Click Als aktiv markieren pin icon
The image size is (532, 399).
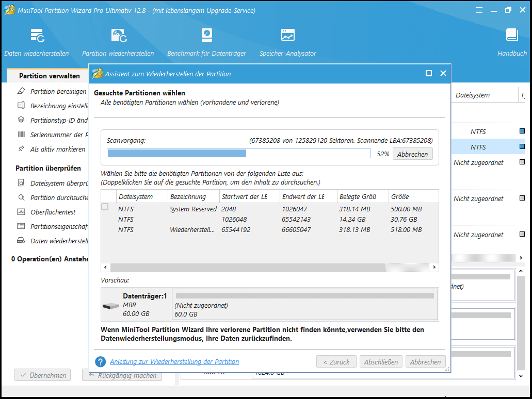(21, 149)
